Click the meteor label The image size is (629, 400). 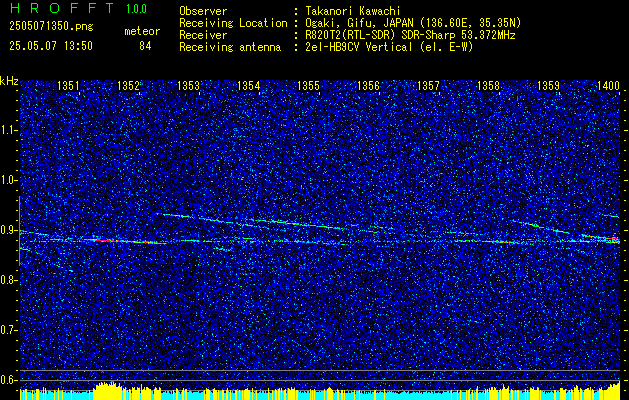click(x=142, y=31)
